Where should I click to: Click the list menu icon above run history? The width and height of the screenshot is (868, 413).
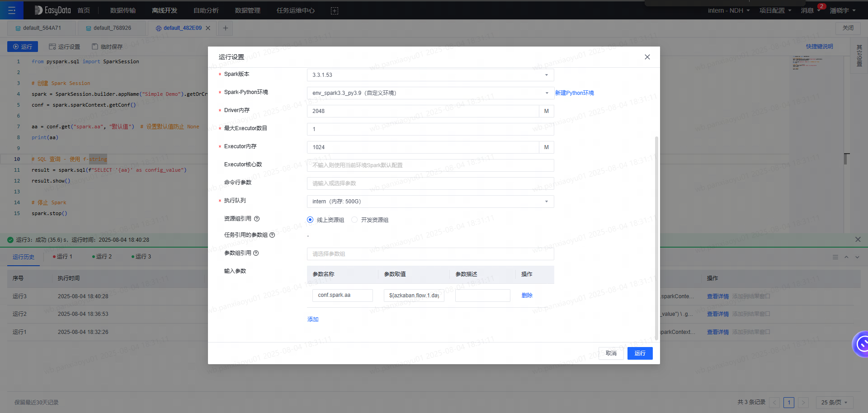[835, 257]
